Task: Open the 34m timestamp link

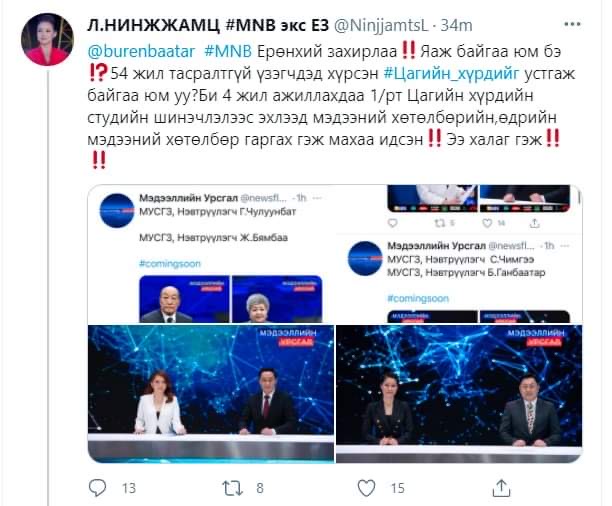Action: tap(456, 25)
